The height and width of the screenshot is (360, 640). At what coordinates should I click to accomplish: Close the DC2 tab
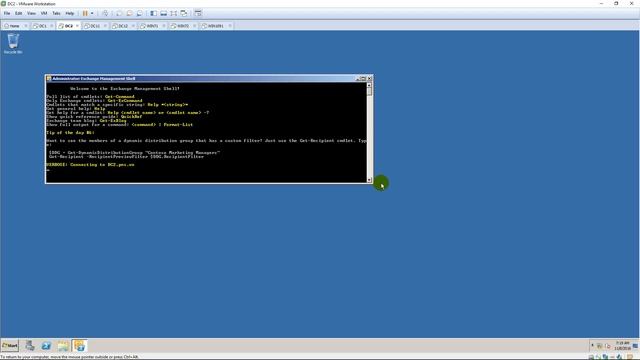77,26
